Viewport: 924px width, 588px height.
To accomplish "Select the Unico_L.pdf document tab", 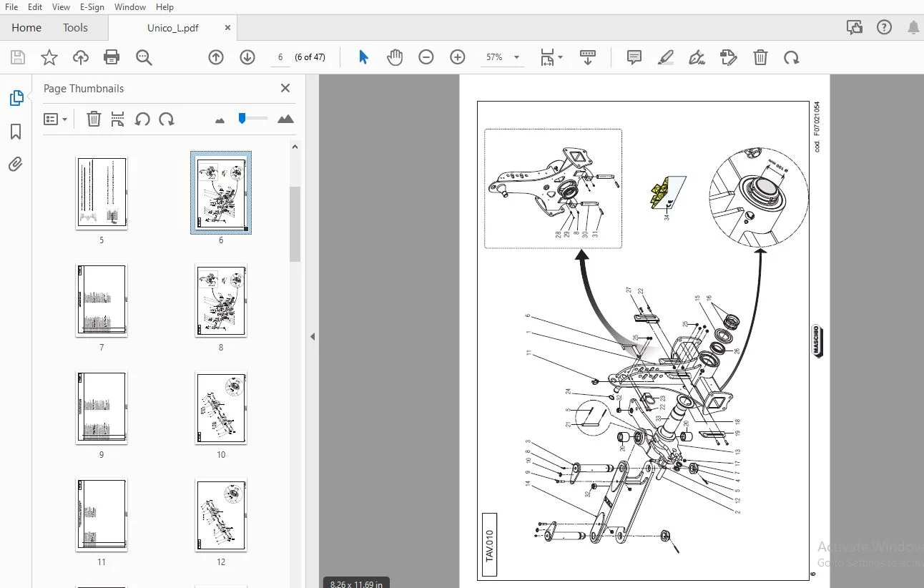I will pos(172,28).
